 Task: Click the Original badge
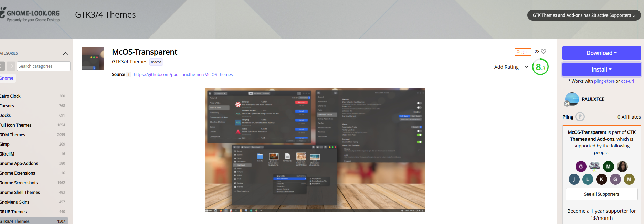pos(523,52)
